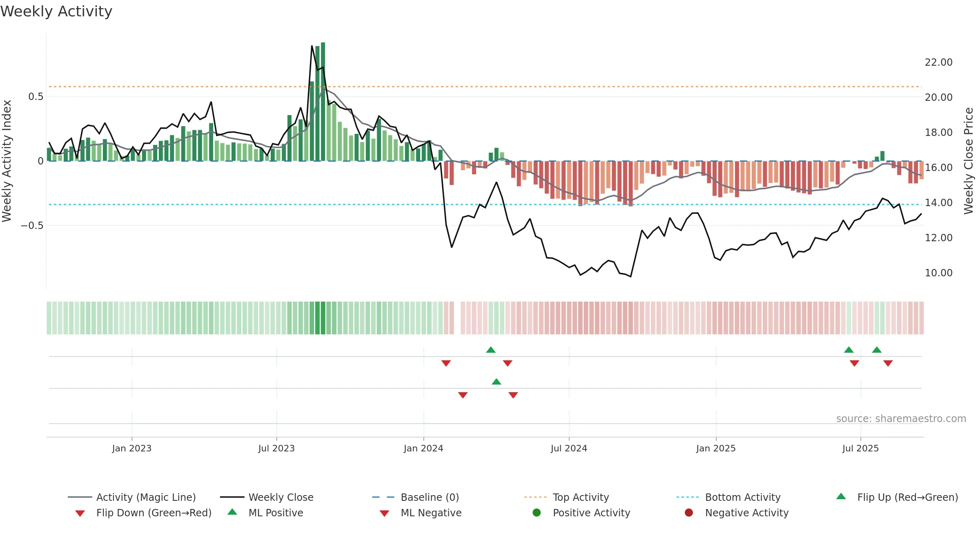Click the Jan 2025 x-axis label
The image size is (980, 551).
coord(716,449)
